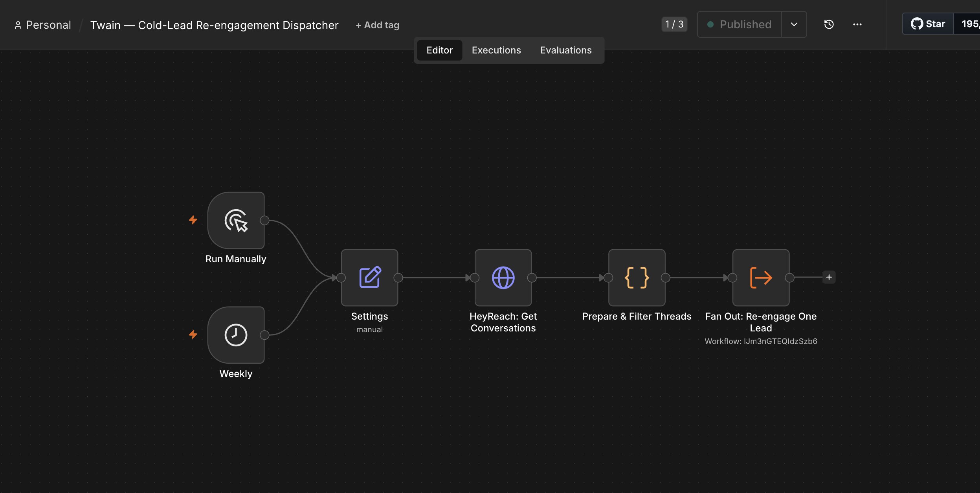Click the Weekly label
The image size is (980, 493).
pyautogui.click(x=236, y=374)
